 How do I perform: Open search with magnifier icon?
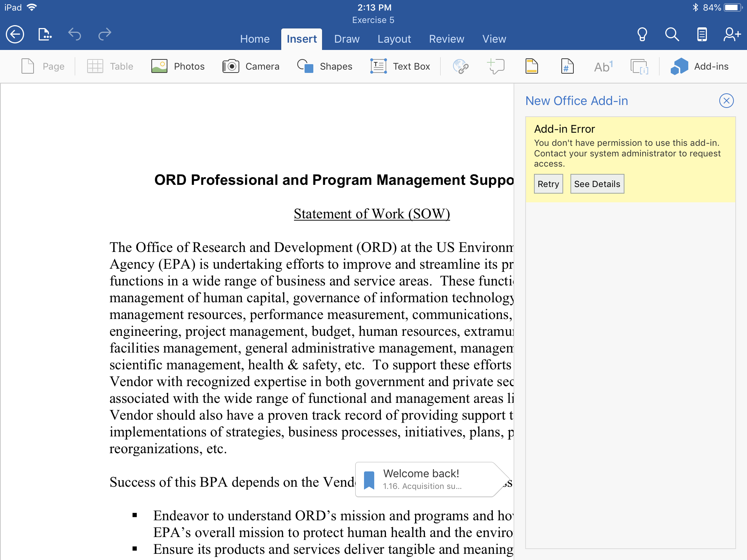[672, 35]
